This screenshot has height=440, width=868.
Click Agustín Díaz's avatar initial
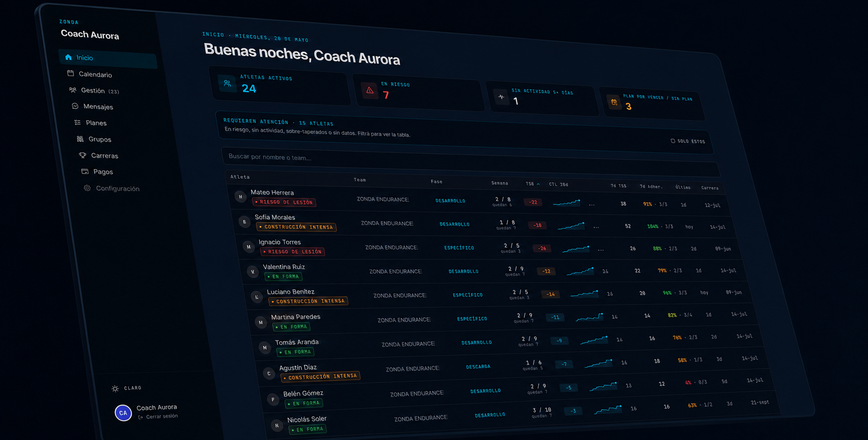coord(269,373)
